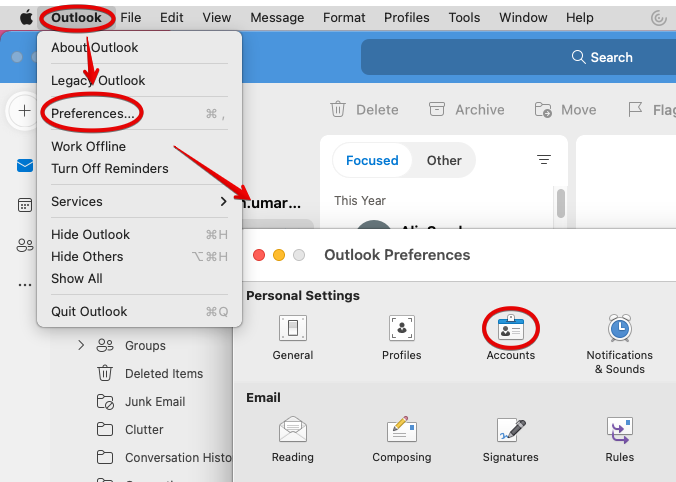
Task: Switch to the Focused inbox tab
Action: tap(372, 160)
